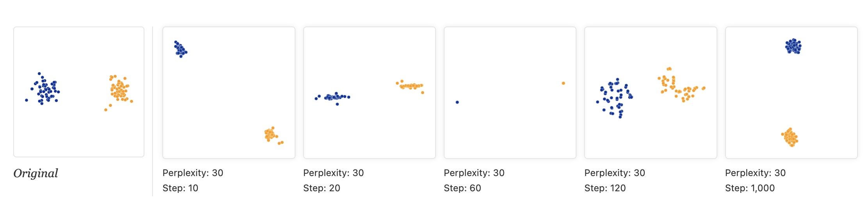The height and width of the screenshot is (201, 868).
Task: Select the orange cluster in Step 10 plot
Action: coord(270,134)
